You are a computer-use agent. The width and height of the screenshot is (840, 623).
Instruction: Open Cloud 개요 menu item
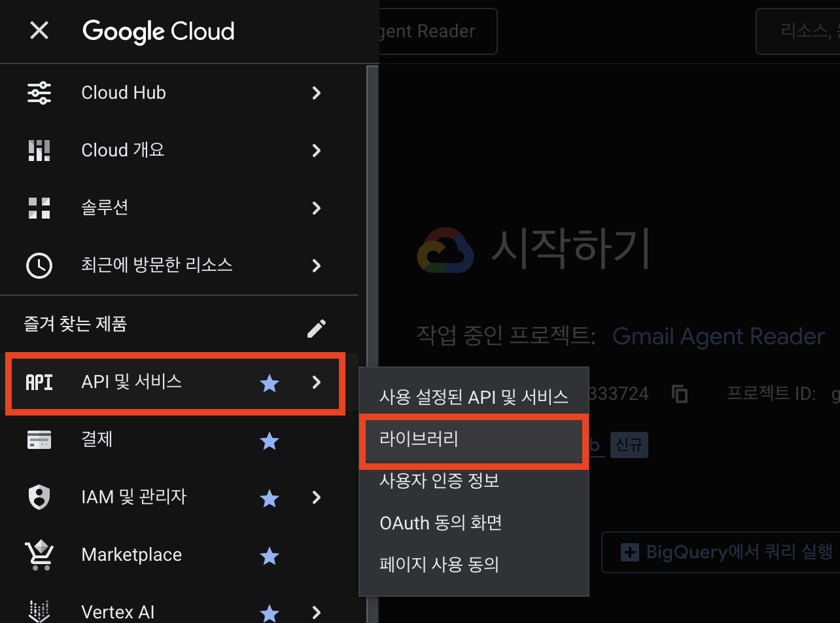click(x=179, y=151)
